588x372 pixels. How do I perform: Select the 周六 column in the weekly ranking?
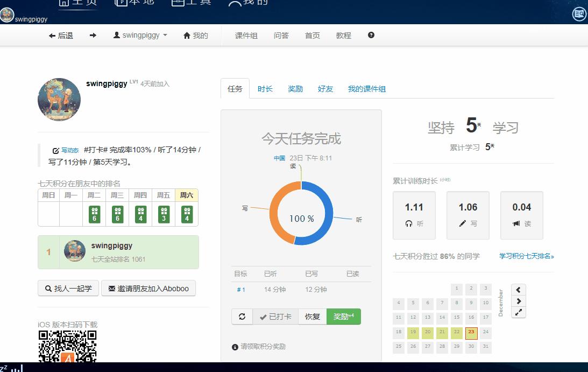click(x=186, y=195)
